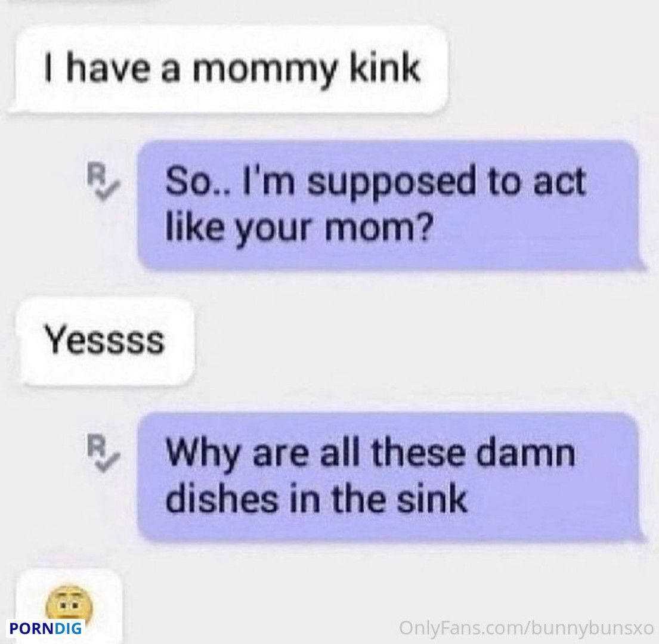Click the read receipt icon beside 'So.. I'm supposed'
This screenshot has height=644, width=659.
101,183
